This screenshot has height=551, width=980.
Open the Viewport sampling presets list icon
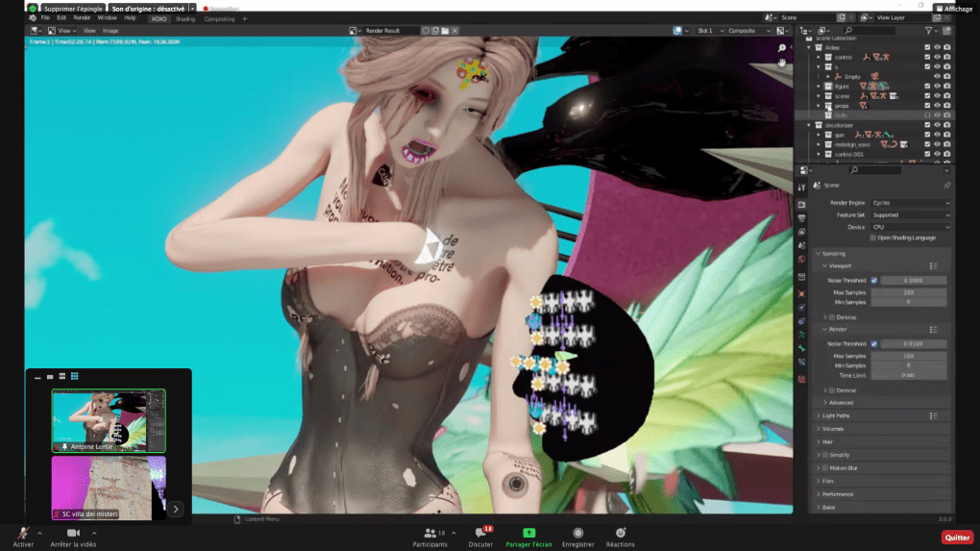click(x=933, y=266)
